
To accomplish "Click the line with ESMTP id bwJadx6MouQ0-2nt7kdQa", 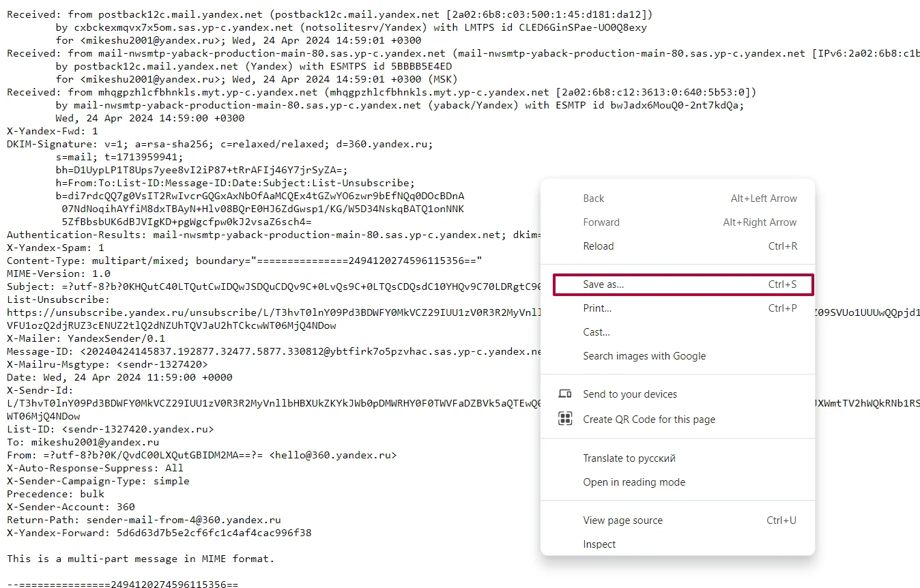I will tap(400, 105).
